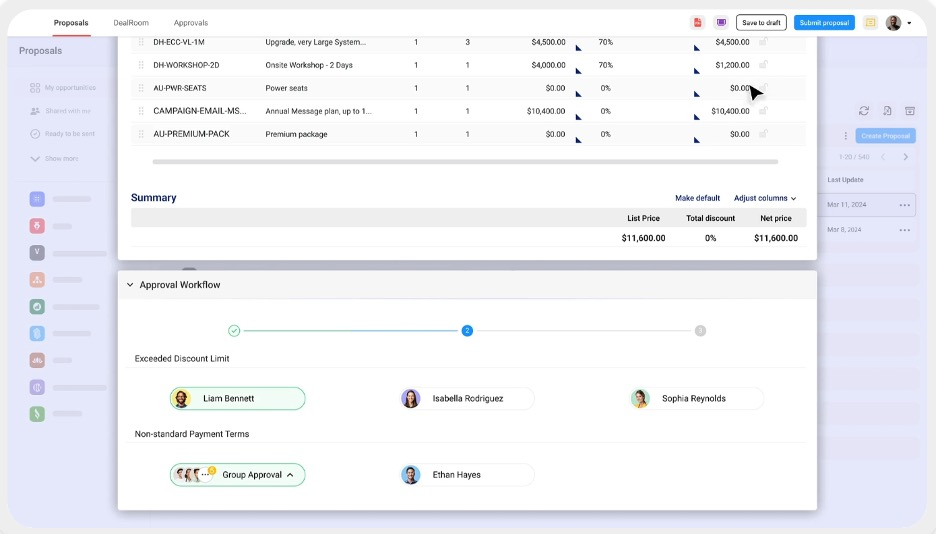Click the light blue app icon in sidebar
The height and width of the screenshot is (534, 936).
click(x=37, y=333)
